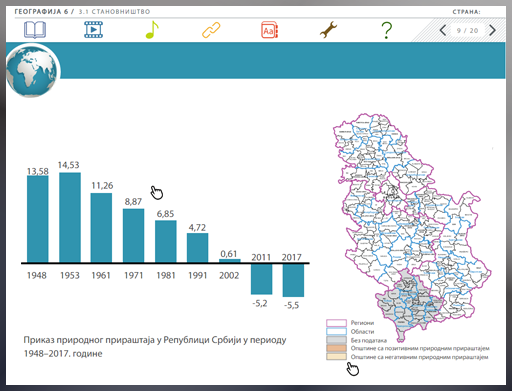This screenshot has width=512, height=391.
Task: Open the Aa glossary notebook icon
Action: [x=269, y=30]
